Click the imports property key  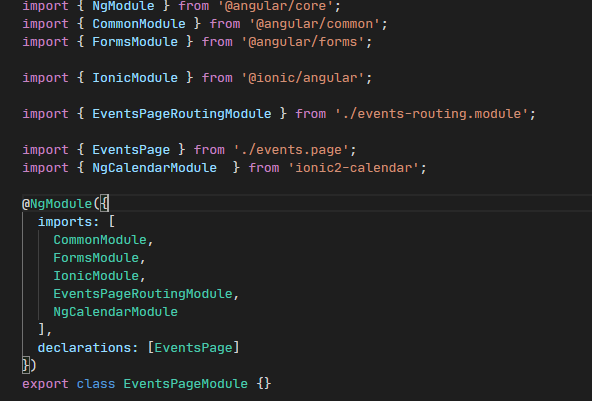coord(65,222)
